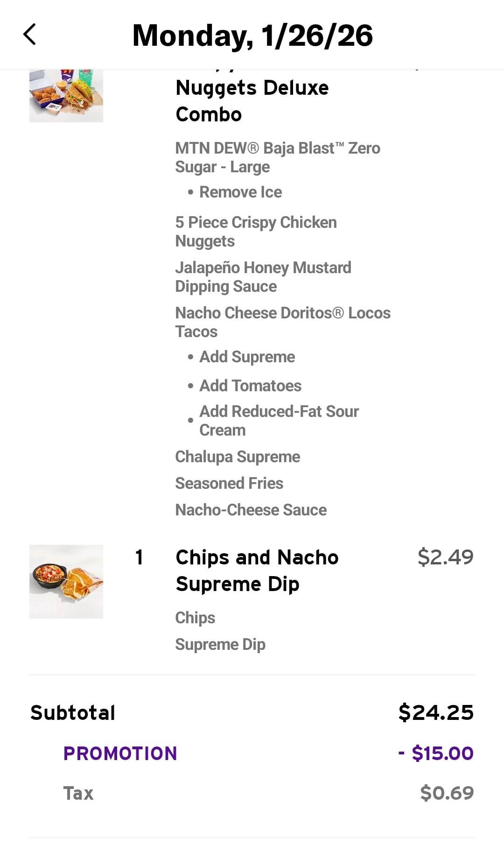Screen dimensions: 504x845
Task: Tap Add Reduced-Fat Sour Cream modification
Action: point(279,421)
